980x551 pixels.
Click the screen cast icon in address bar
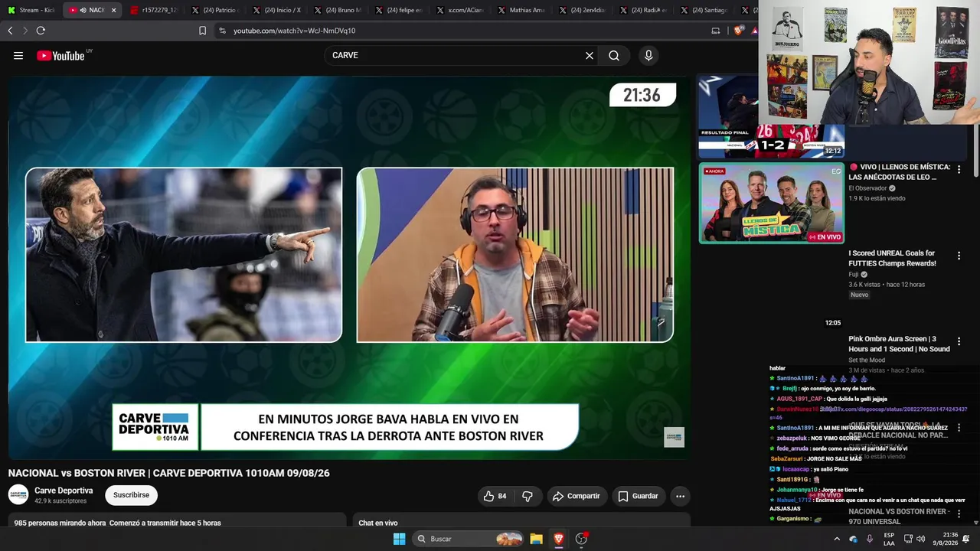[x=716, y=31]
